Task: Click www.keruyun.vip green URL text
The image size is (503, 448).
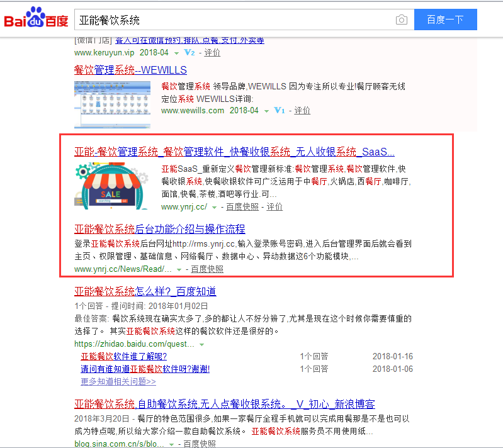Action: pyautogui.click(x=105, y=53)
